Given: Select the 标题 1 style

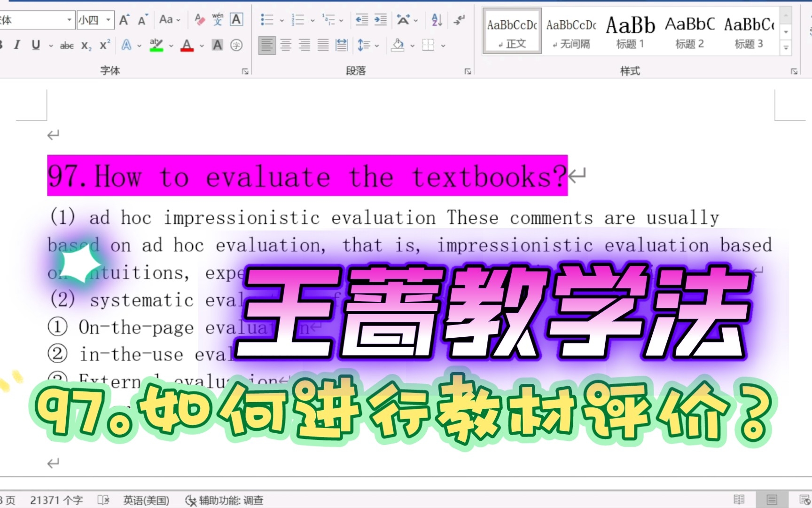Looking at the screenshot, I should coord(630,31).
